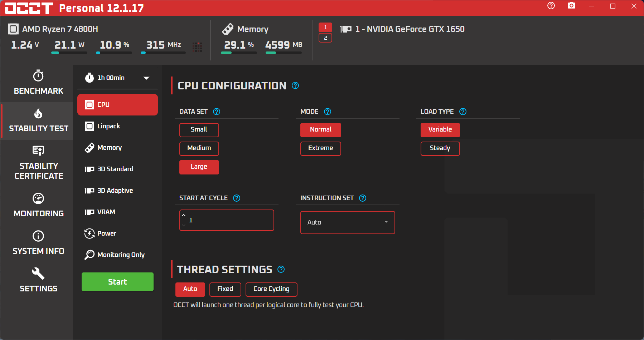Open help for Data Set

tap(217, 112)
